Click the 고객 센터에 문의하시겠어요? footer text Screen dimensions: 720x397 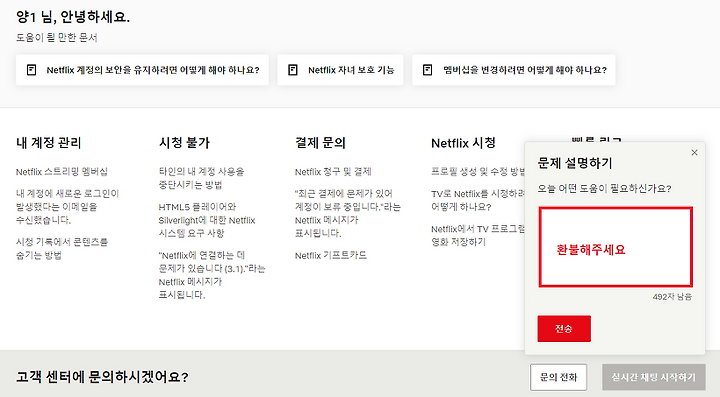(x=102, y=377)
